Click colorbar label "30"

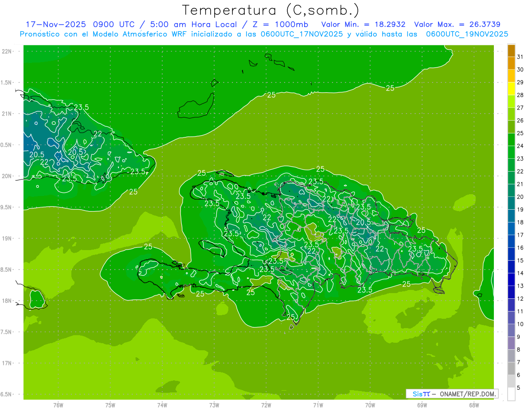click(x=520, y=70)
